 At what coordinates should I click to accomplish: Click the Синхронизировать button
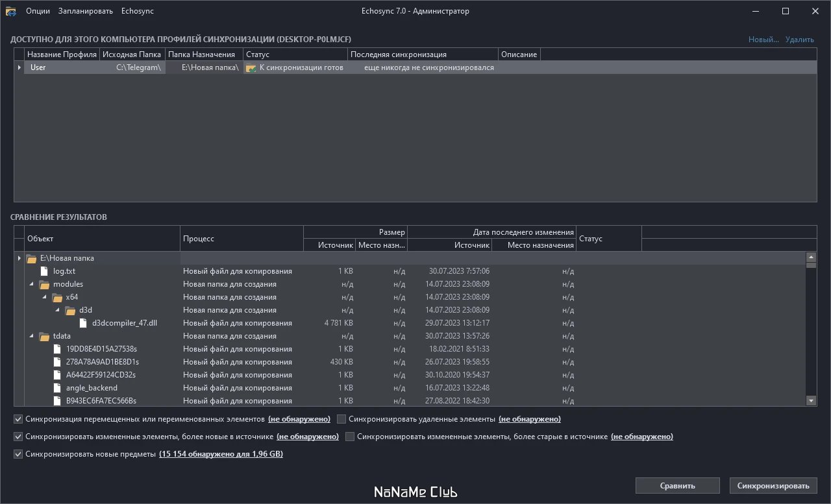(773, 485)
